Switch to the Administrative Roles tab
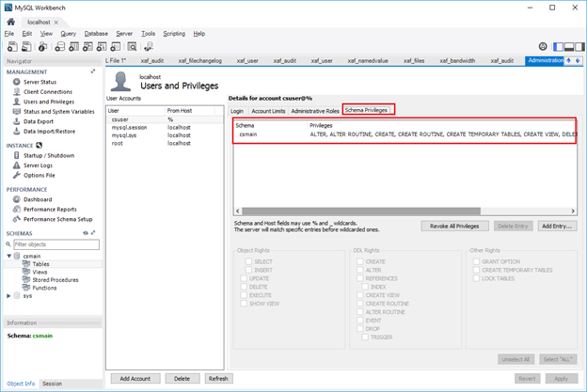This screenshot has height=392, width=587. point(315,111)
